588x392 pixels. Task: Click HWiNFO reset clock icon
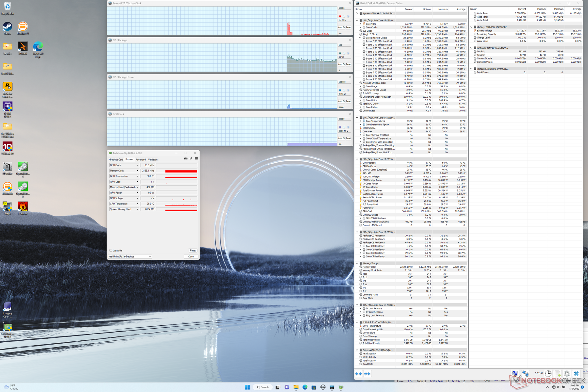(x=548, y=373)
